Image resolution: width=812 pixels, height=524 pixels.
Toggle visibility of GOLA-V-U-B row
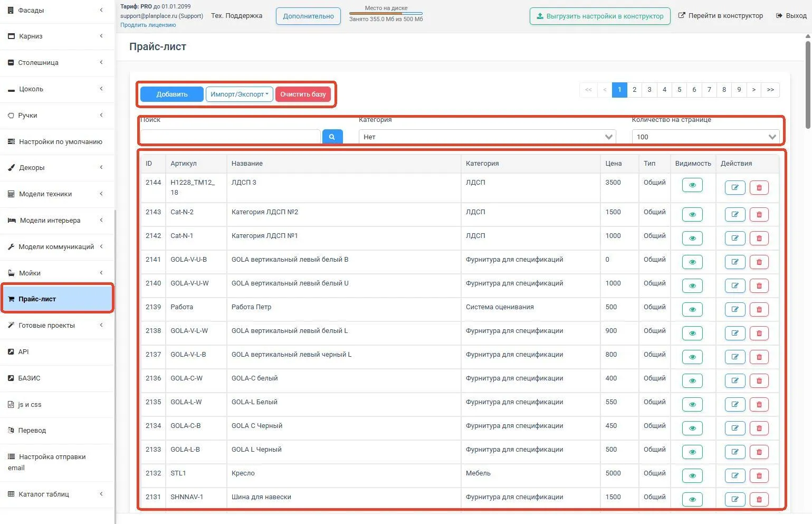[x=692, y=262]
